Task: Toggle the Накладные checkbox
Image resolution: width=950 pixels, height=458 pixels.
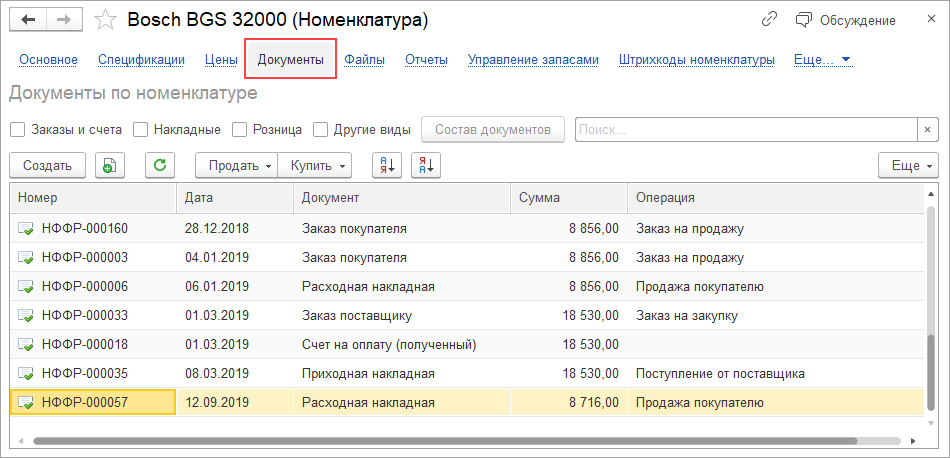Action: [141, 129]
